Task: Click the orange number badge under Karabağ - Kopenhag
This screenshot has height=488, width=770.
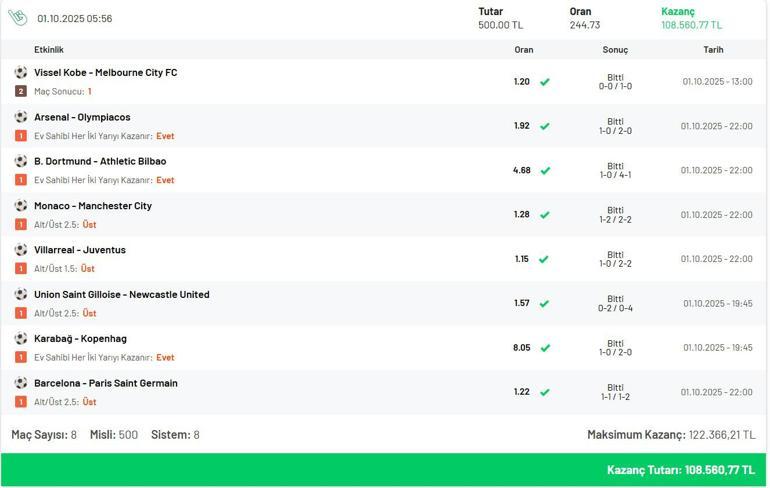Action: coord(21,357)
